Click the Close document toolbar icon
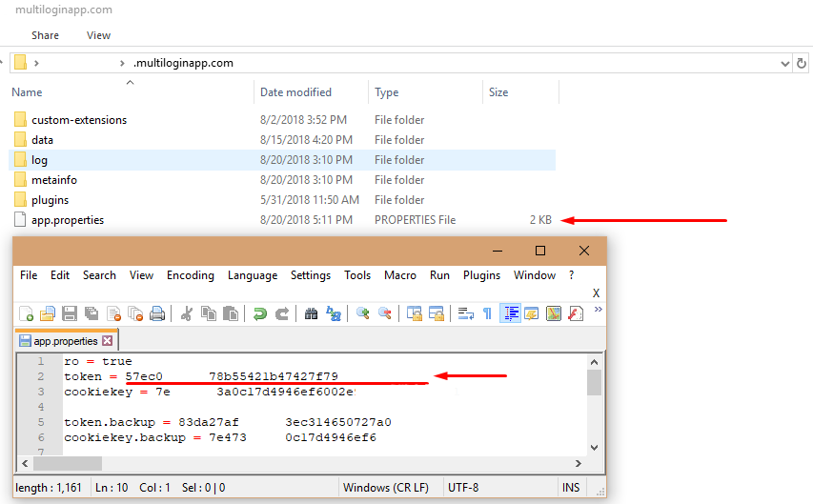 pyautogui.click(x=113, y=313)
